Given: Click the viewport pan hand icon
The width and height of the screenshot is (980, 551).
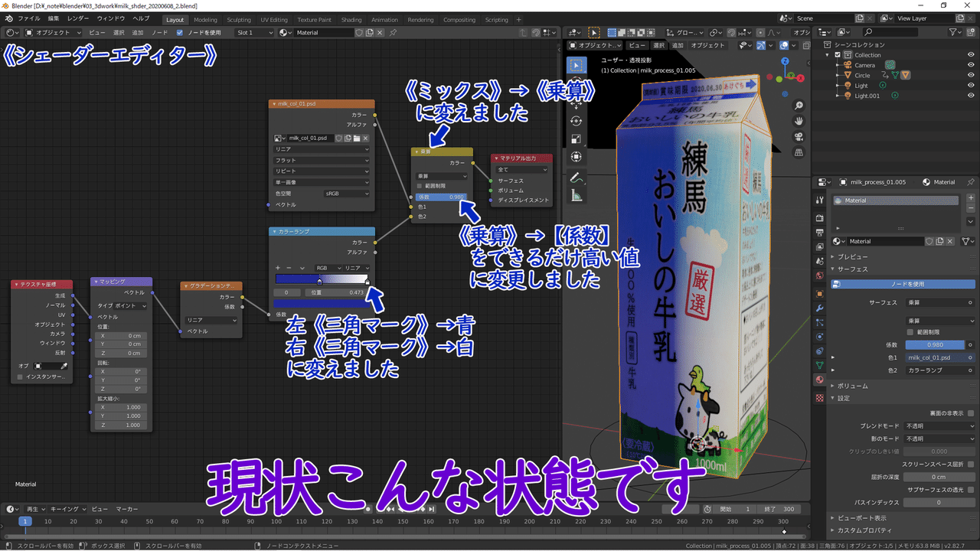Looking at the screenshot, I should 799,121.
